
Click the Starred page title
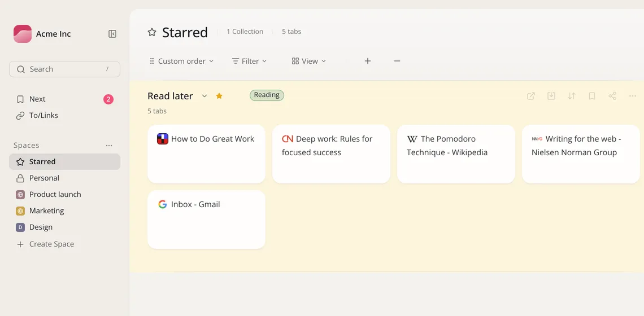point(185,32)
